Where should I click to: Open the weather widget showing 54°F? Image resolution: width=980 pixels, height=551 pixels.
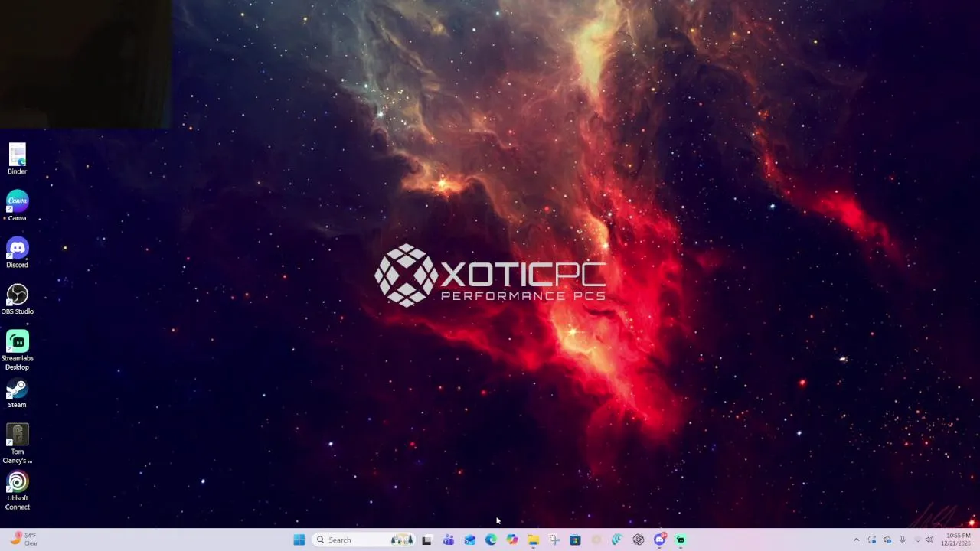pos(23,540)
